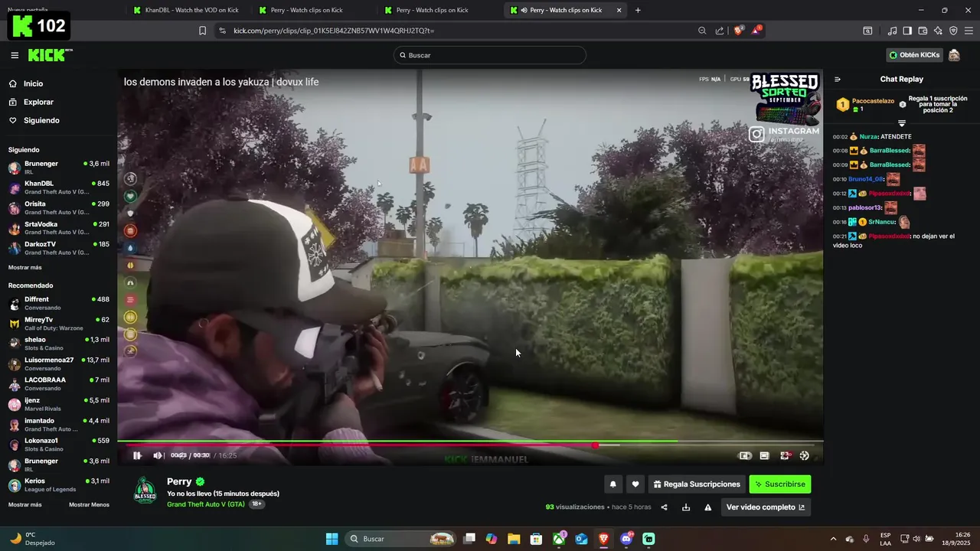The image size is (980, 551).
Task: Share the clip with the share icon
Action: tap(664, 507)
